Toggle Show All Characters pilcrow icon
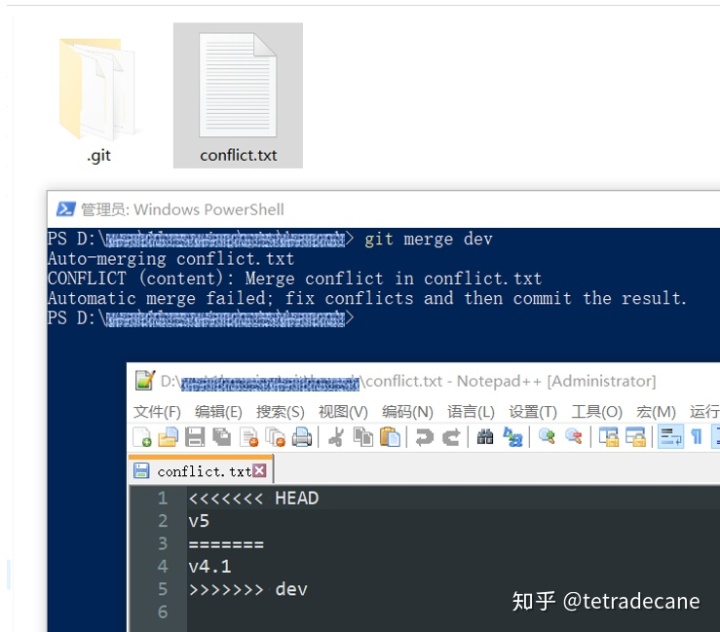Screen dimensions: 720x632 point(696,437)
